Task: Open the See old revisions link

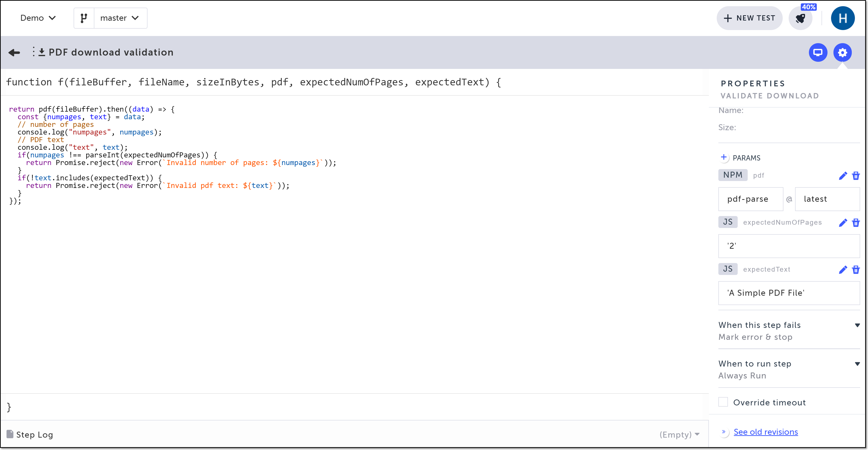Action: click(x=766, y=432)
